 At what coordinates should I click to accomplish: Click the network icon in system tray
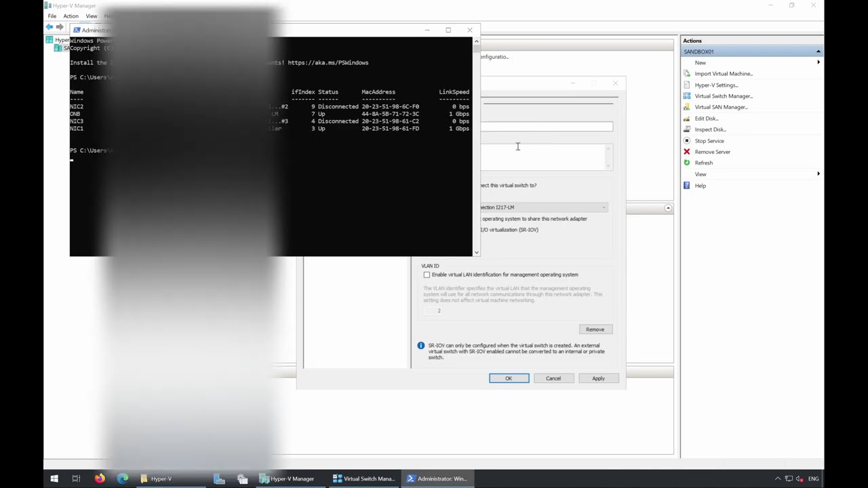[789, 479]
